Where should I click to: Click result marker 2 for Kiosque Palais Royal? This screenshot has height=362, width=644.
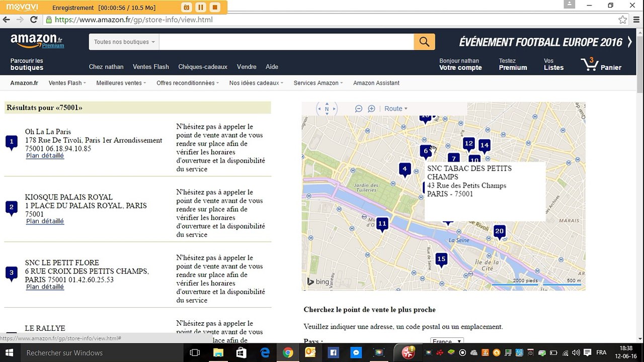coord(12,208)
